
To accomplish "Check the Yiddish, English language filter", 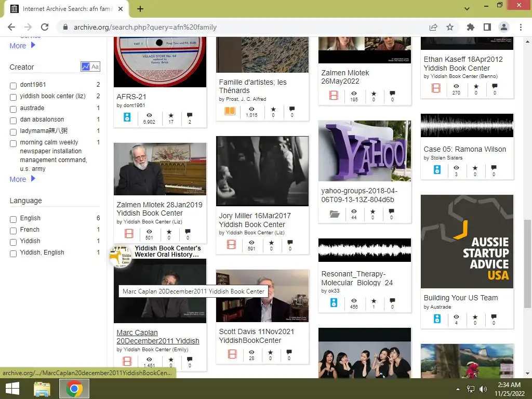I will click(13, 254).
